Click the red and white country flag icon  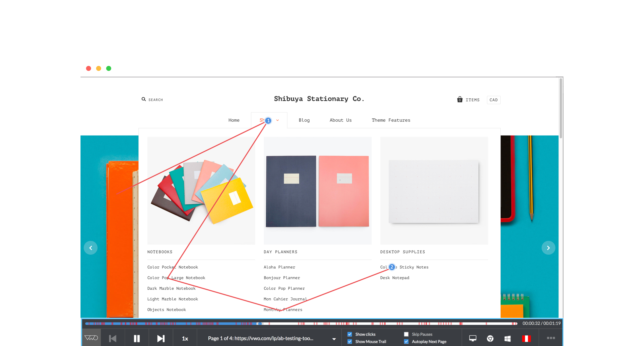click(526, 338)
